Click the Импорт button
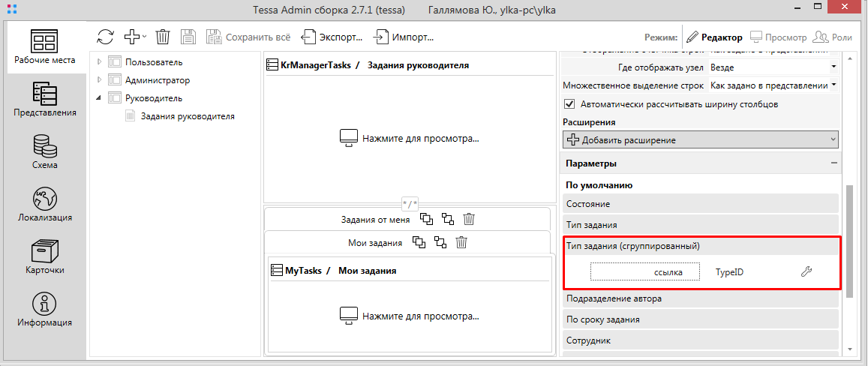The image size is (868, 366). pyautogui.click(x=404, y=37)
